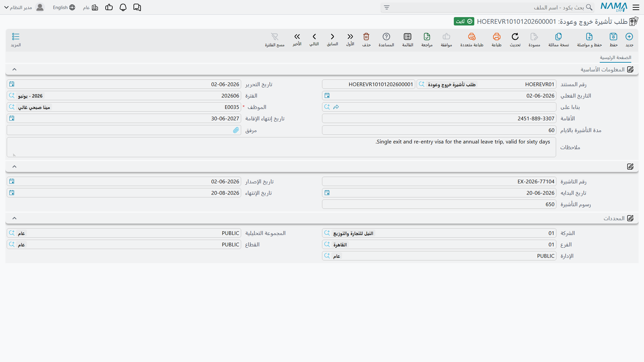
Task: Go to الأخير (Last) record
Action: 297,39
